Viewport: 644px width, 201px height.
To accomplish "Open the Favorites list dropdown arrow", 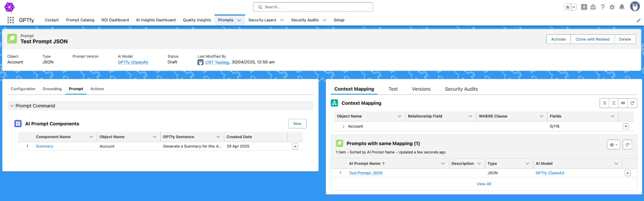I will coord(574,7).
